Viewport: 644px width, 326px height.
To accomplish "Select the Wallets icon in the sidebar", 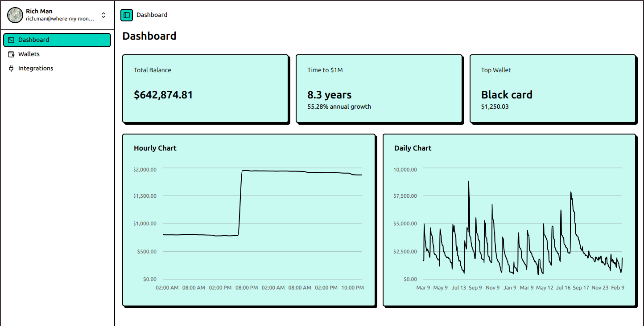I will [11, 54].
